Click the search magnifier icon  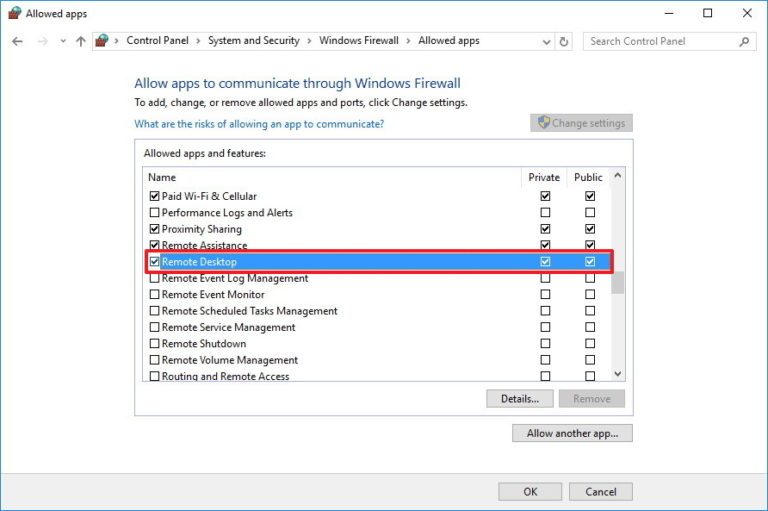coord(744,41)
